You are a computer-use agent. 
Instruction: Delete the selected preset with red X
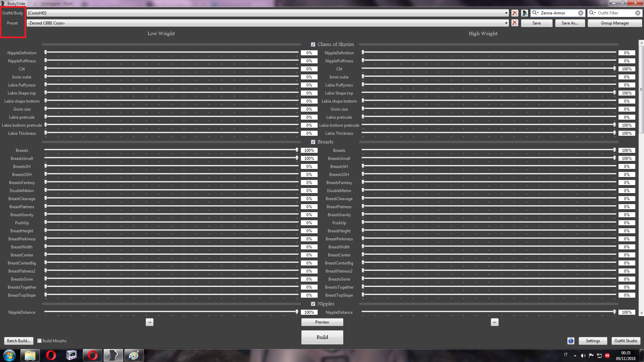point(515,23)
